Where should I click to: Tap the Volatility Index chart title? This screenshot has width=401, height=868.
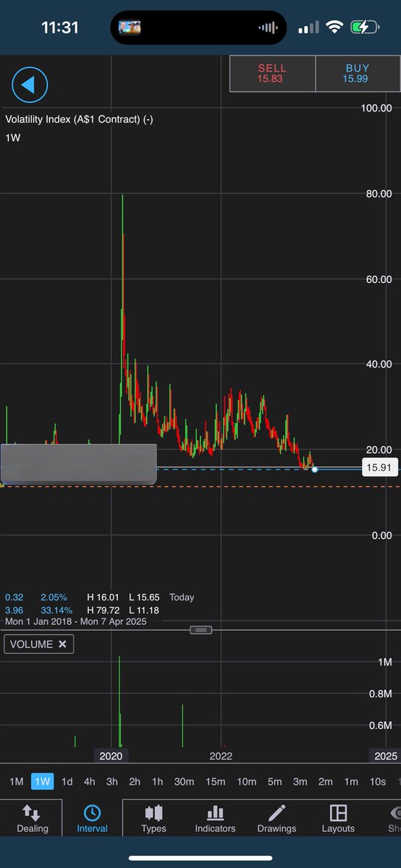tap(79, 119)
